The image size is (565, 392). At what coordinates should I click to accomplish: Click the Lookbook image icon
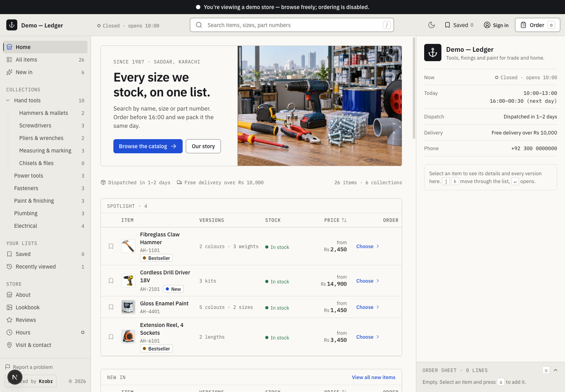[x=9, y=307]
